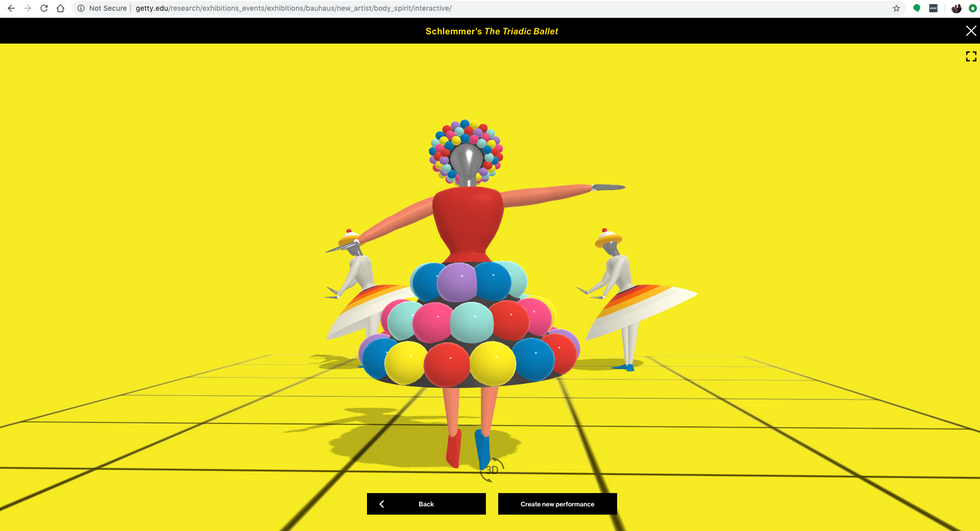
Task: Enter fullscreen mode with the corner icon
Action: pos(971,56)
